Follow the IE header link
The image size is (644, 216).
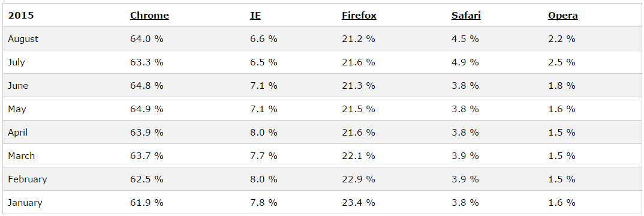coord(255,16)
